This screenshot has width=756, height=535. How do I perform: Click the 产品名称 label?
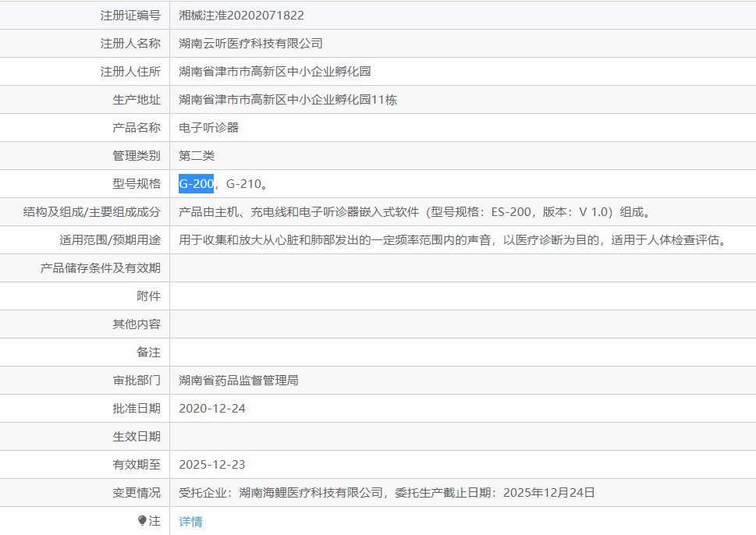137,128
